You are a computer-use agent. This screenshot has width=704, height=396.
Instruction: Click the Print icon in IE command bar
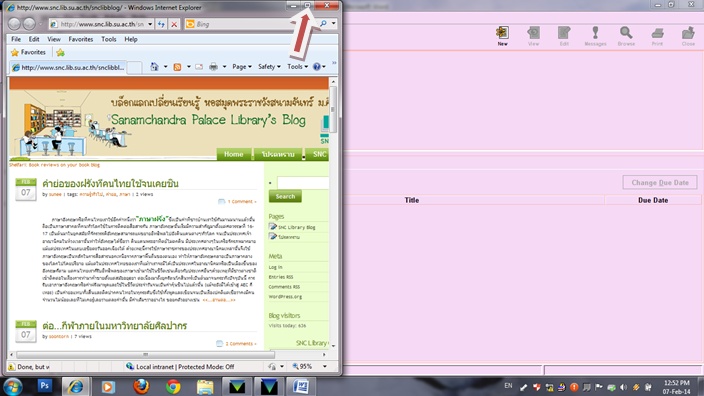pyautogui.click(x=214, y=67)
